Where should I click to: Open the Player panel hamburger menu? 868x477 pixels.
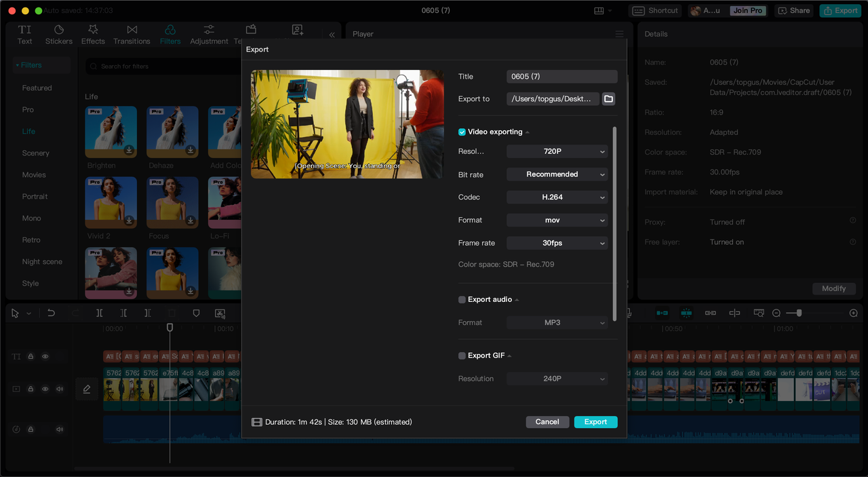619,34
